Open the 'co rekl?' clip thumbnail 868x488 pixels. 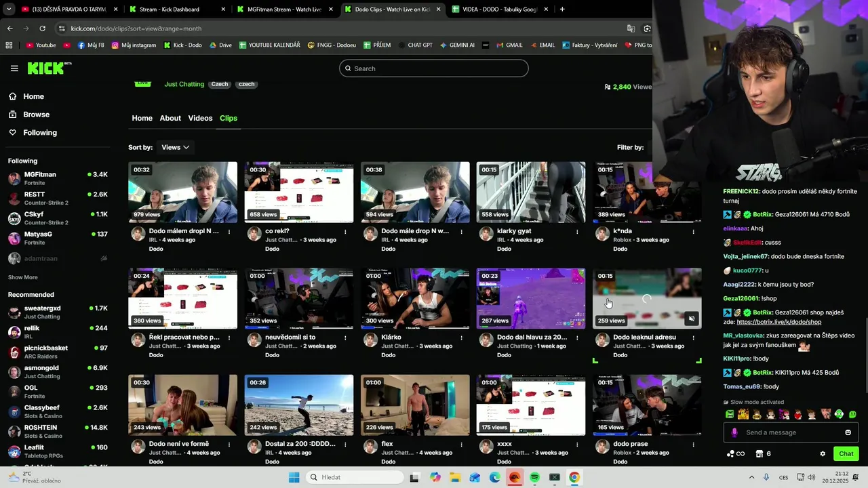coord(299,192)
